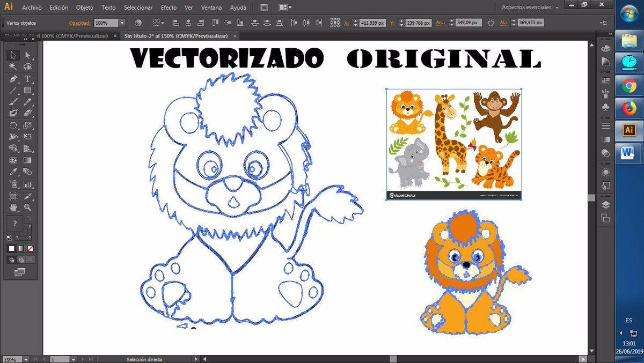Pick the Line Segment tool
644x363 pixels.
(x=13, y=90)
